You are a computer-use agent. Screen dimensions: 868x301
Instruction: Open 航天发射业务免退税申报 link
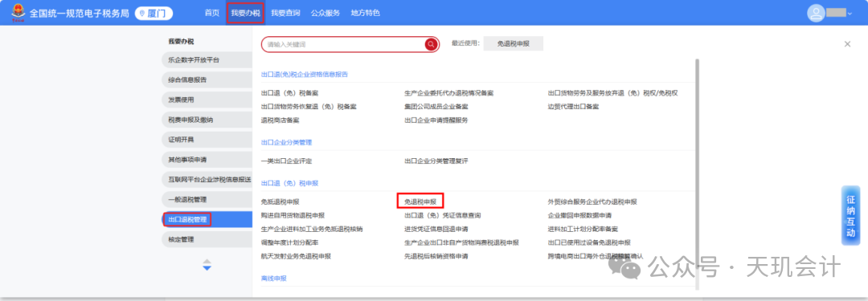[x=296, y=256]
